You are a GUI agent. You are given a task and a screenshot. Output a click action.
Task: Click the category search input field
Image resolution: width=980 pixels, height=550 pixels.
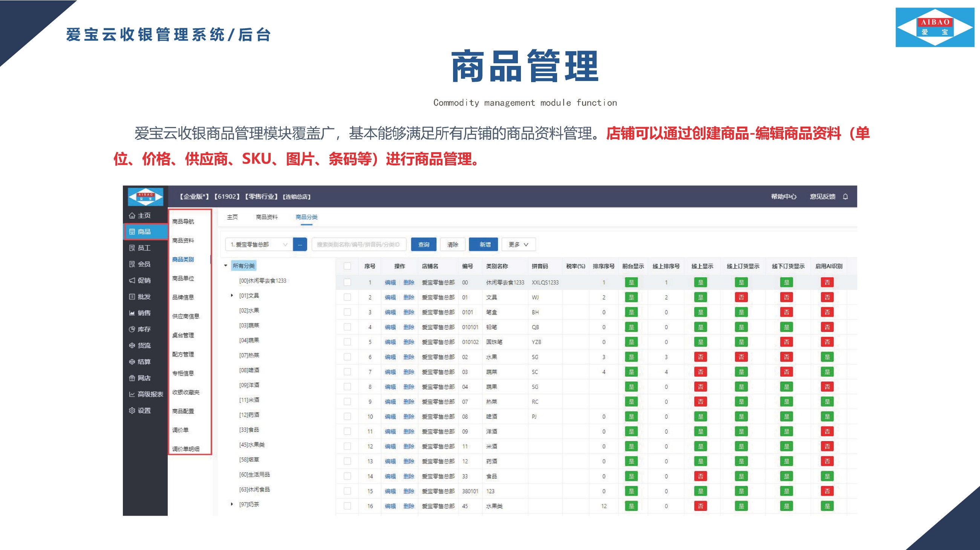coord(359,244)
